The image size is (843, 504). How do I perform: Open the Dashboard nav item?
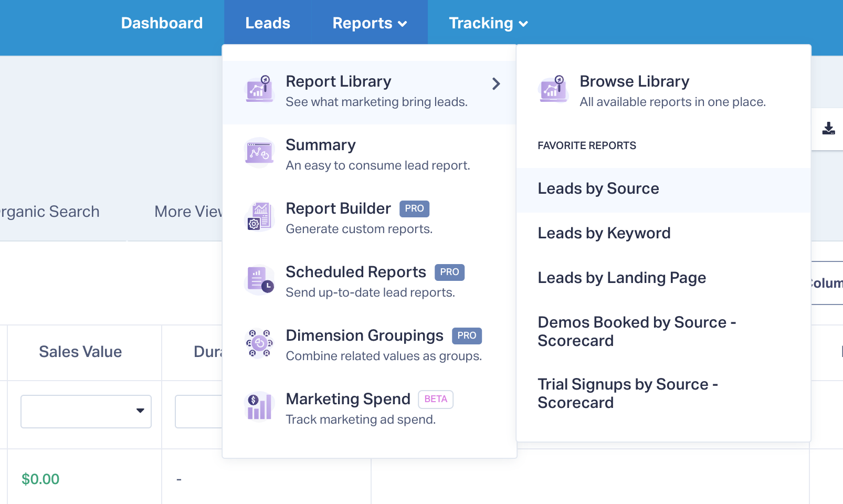point(162,23)
